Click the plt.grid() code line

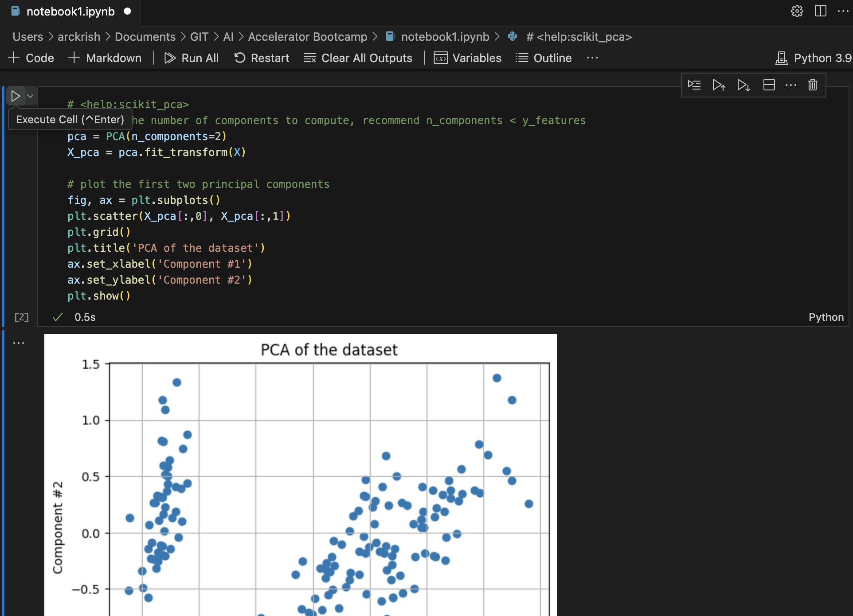(99, 232)
